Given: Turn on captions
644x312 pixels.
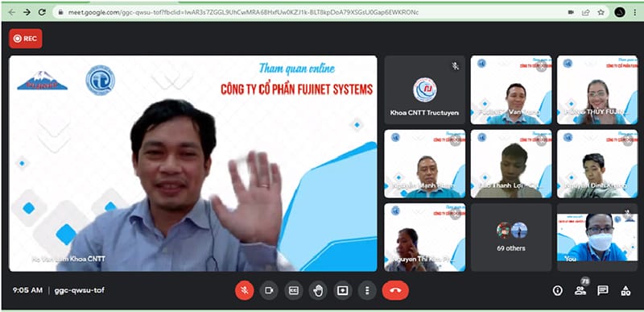Looking at the screenshot, I should tap(294, 290).
